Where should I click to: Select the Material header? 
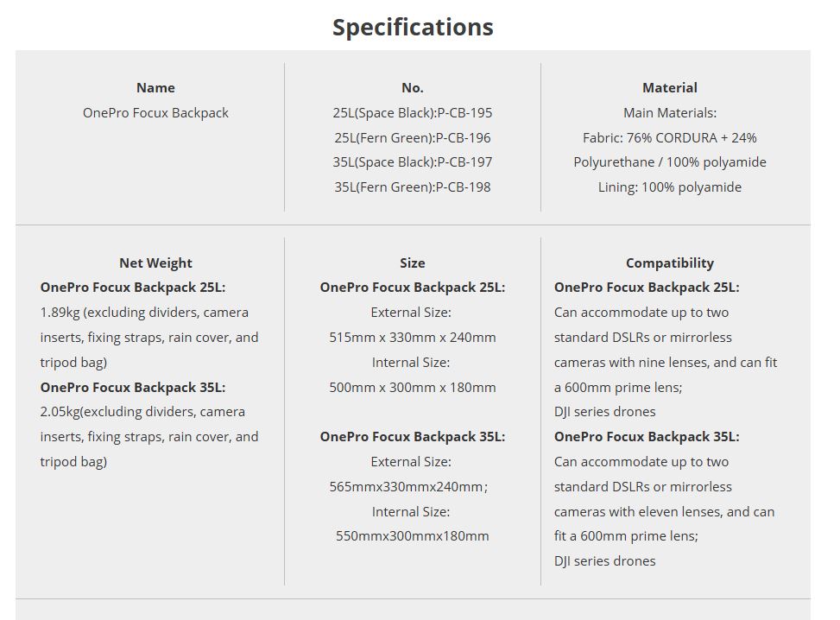point(670,87)
